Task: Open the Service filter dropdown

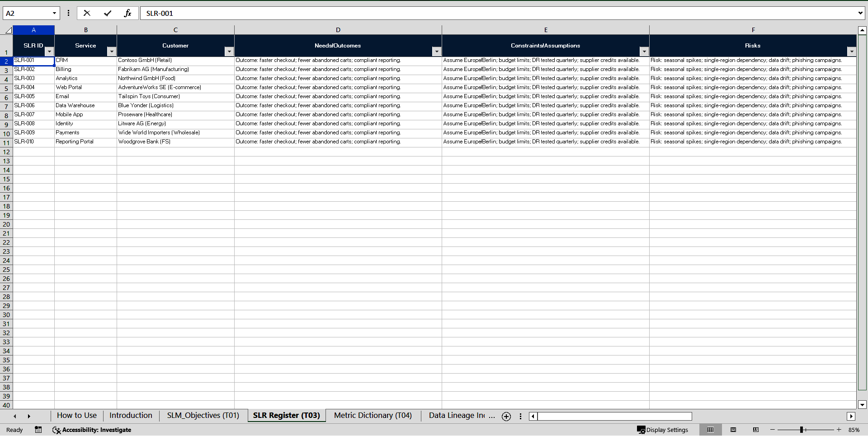Action: (112, 52)
